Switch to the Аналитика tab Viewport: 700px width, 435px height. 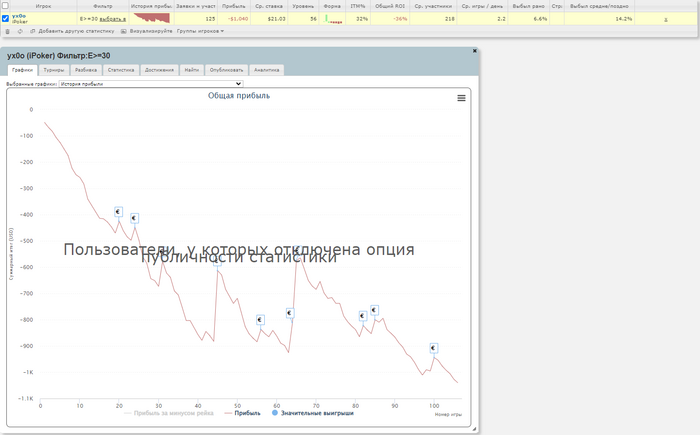[267, 70]
